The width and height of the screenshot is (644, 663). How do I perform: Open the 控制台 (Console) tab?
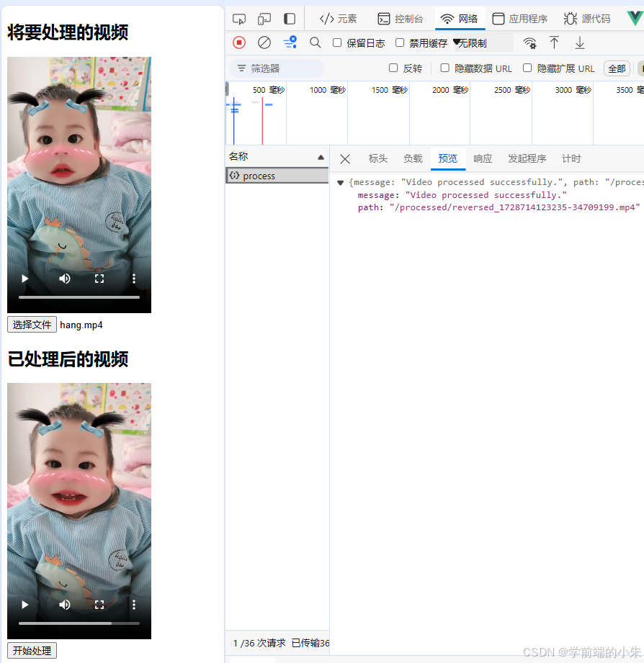tap(401, 19)
